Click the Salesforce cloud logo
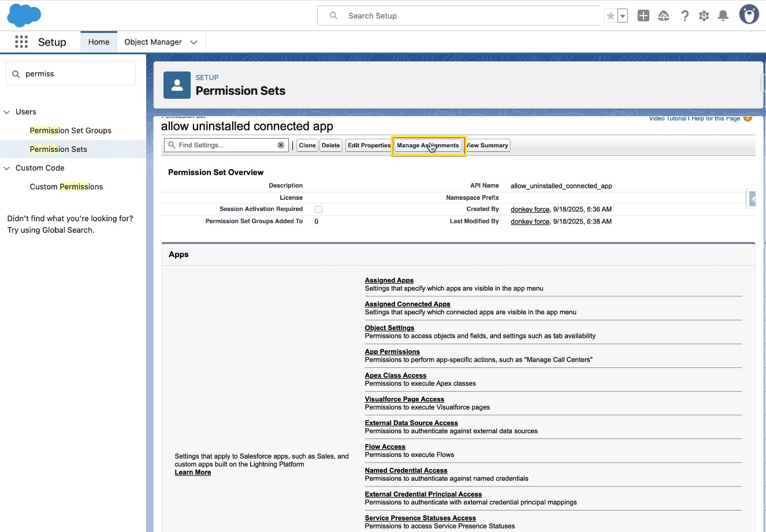The height and width of the screenshot is (532, 766). tap(24, 16)
